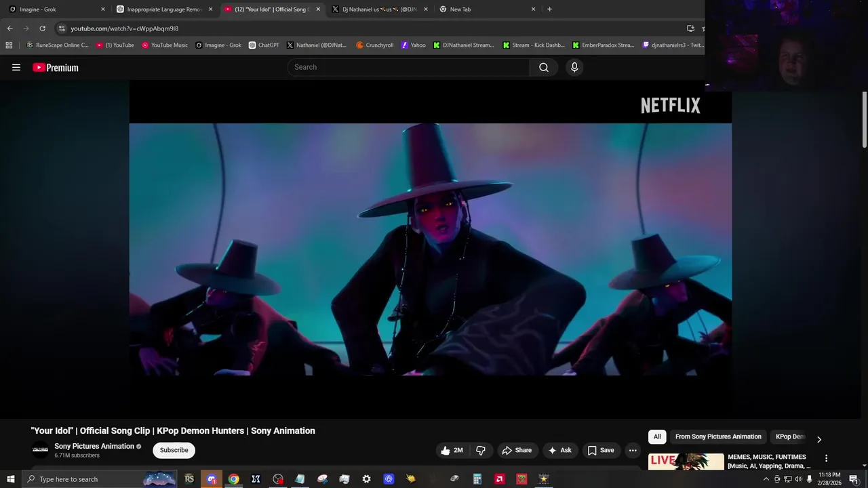Click the MEMES, MUSIC, FUNTIMES video title
The height and width of the screenshot is (488, 868).
pos(768,462)
